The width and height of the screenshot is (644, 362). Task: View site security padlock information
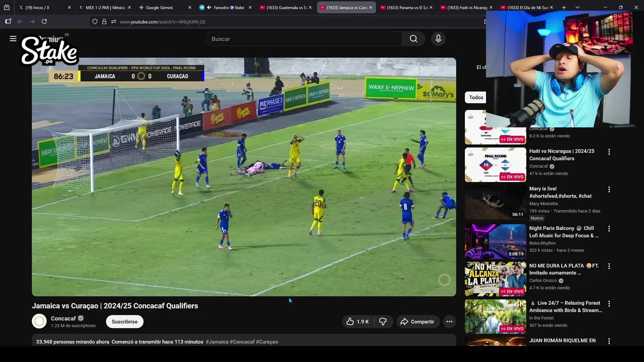(104, 22)
